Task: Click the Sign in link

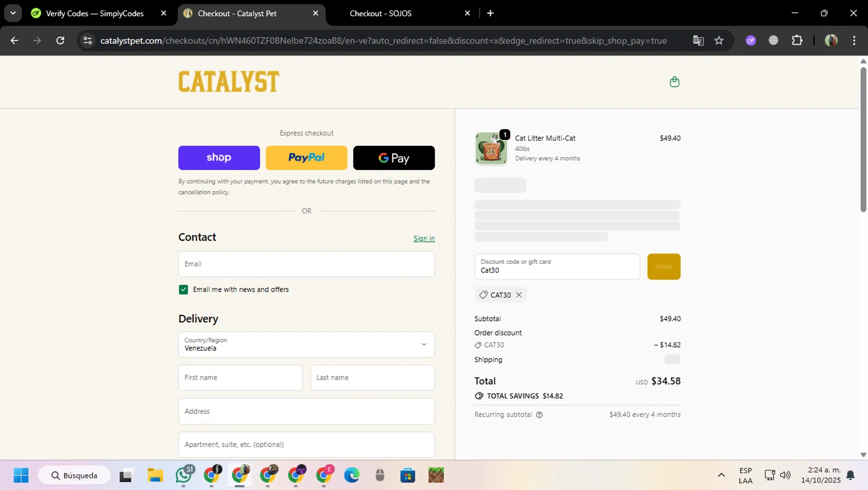Action: pos(424,238)
